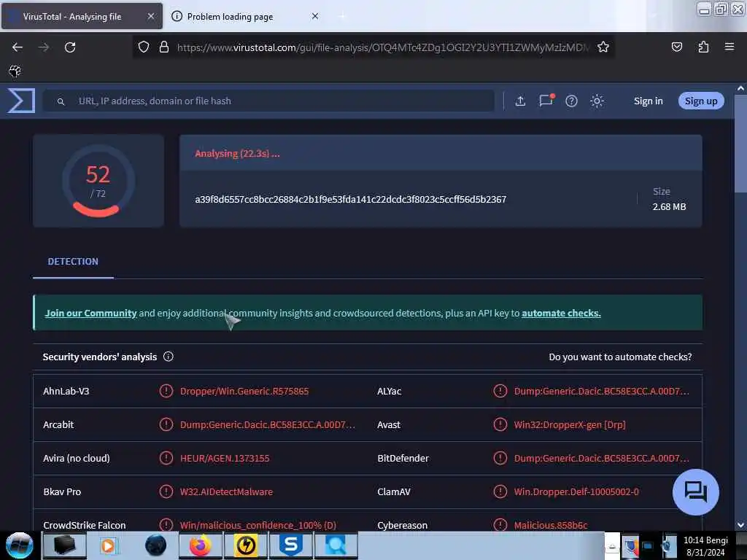
Task: Select the DETECTION tab
Action: click(73, 262)
